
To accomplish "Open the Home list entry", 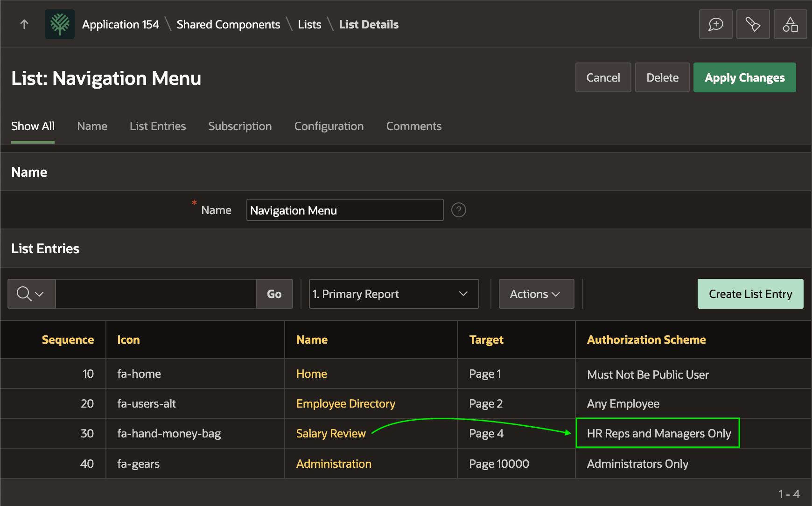I will 312,374.
